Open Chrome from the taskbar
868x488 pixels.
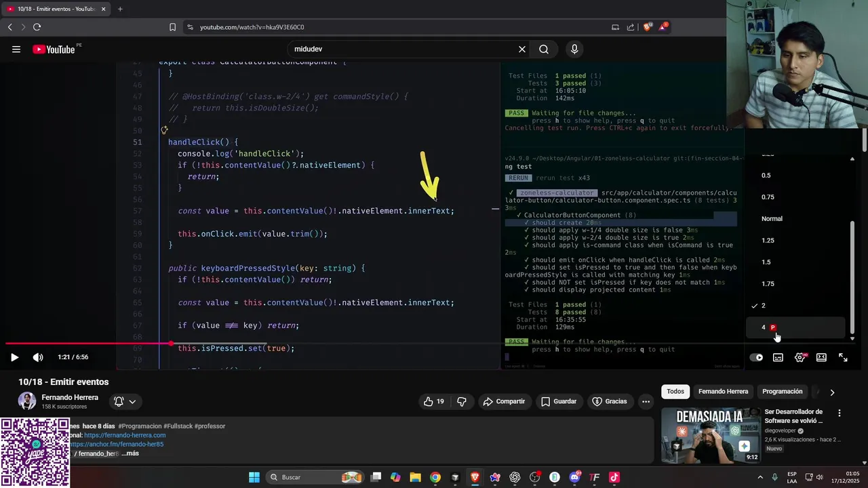[435, 477]
